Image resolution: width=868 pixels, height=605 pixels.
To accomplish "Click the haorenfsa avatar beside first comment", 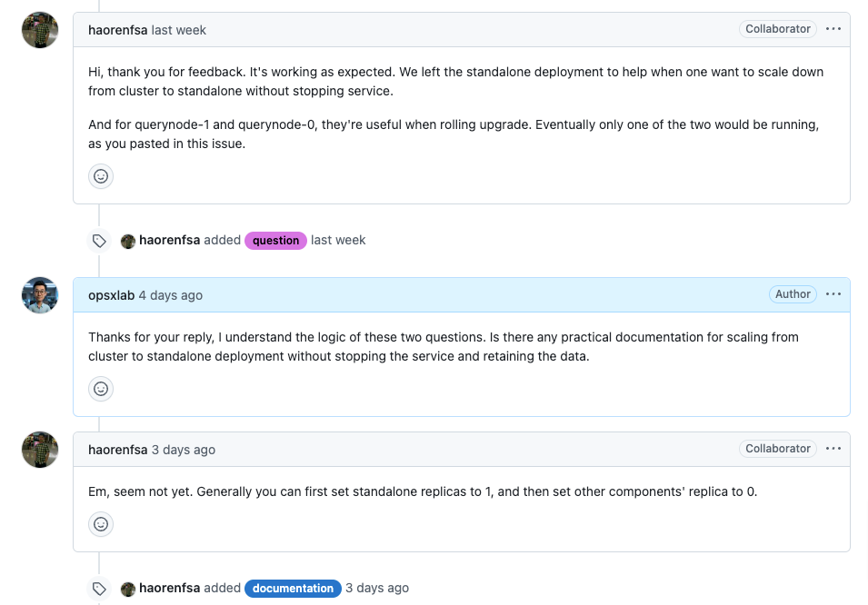I will (40, 30).
